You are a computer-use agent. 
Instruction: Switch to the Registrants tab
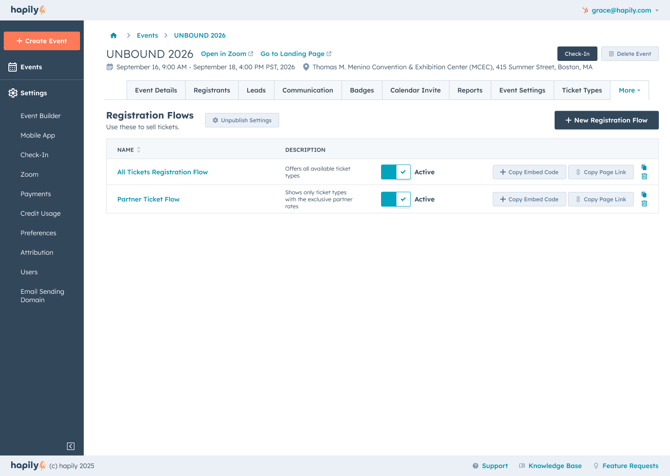point(212,90)
